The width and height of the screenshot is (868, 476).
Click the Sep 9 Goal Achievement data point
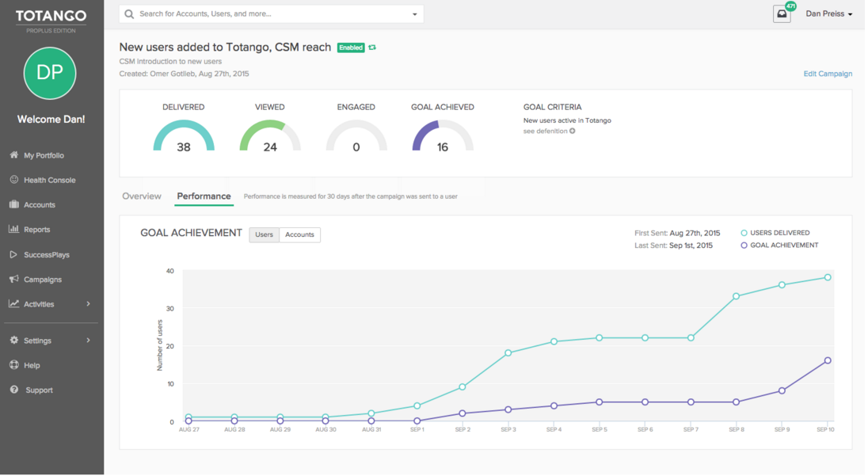coord(782,390)
